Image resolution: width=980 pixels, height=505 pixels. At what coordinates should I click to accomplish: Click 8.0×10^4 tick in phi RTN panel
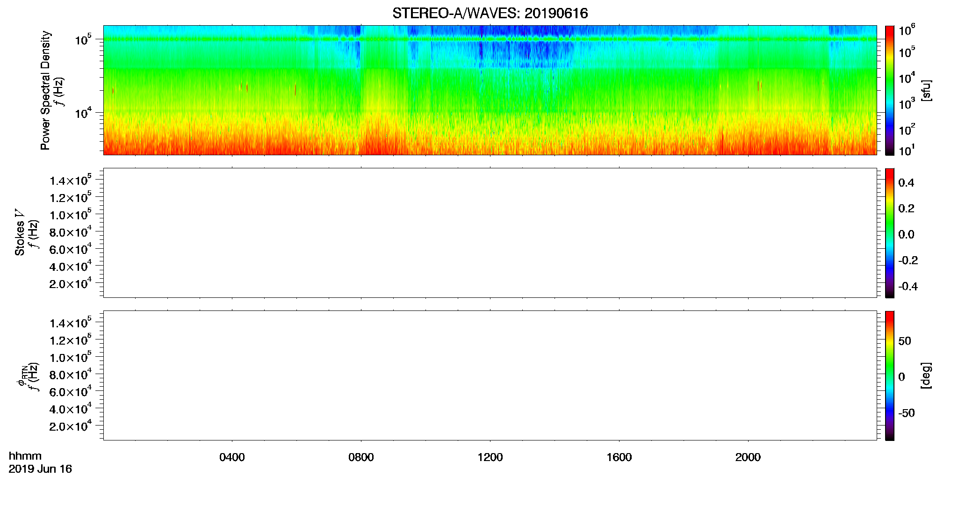coord(71,374)
